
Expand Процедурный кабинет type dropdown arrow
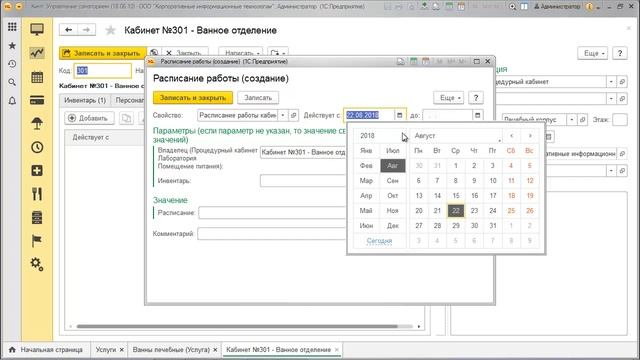pos(611,82)
